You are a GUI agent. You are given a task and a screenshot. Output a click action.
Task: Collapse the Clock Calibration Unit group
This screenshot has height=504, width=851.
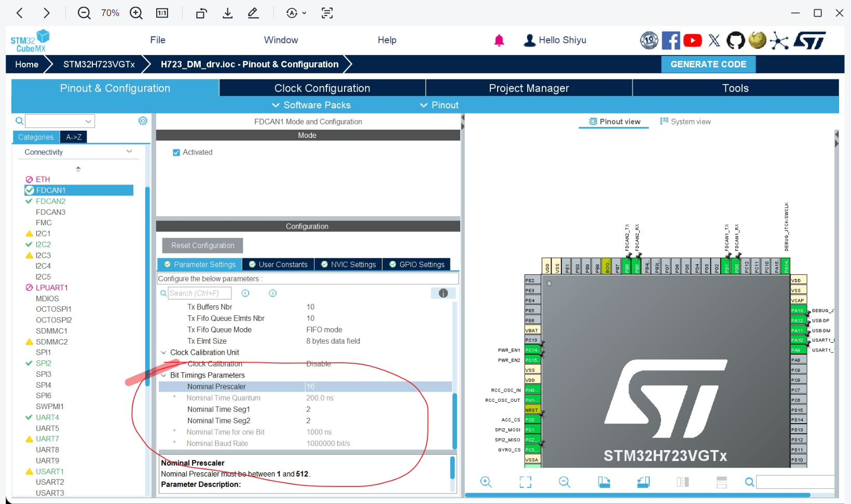[x=163, y=353]
